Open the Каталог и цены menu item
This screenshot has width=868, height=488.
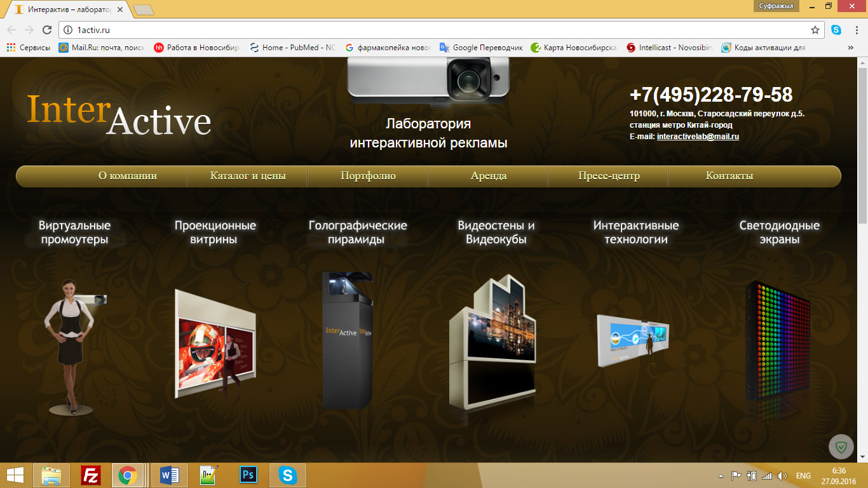248,176
